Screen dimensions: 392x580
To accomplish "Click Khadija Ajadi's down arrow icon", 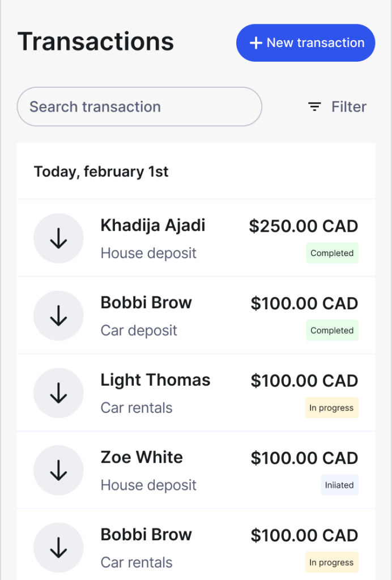I will tap(58, 238).
